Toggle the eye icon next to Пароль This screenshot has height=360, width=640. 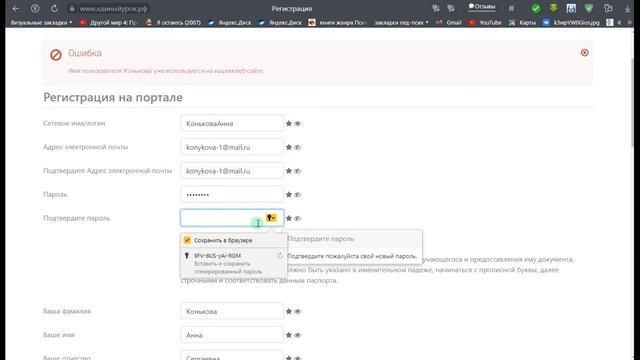[x=298, y=194]
